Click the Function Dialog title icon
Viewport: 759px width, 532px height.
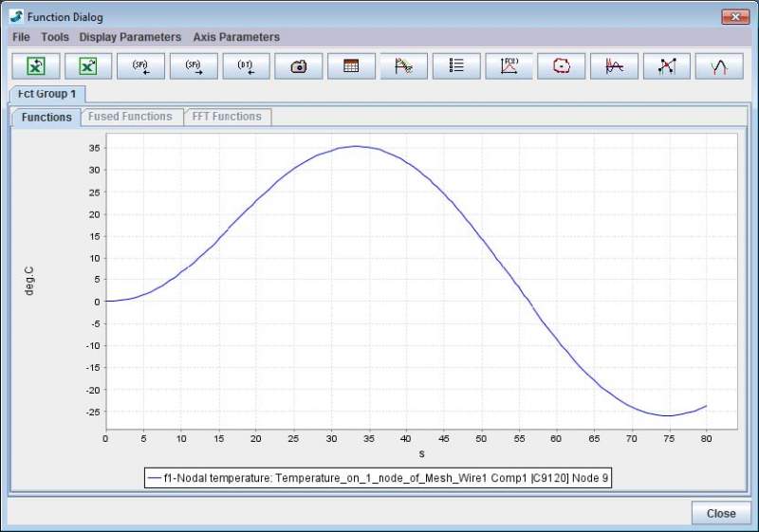[x=16, y=17]
